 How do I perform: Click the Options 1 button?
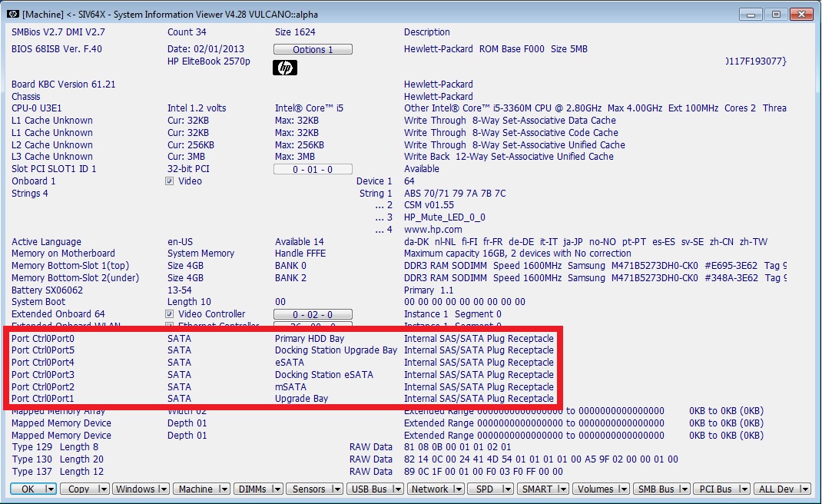coord(313,49)
